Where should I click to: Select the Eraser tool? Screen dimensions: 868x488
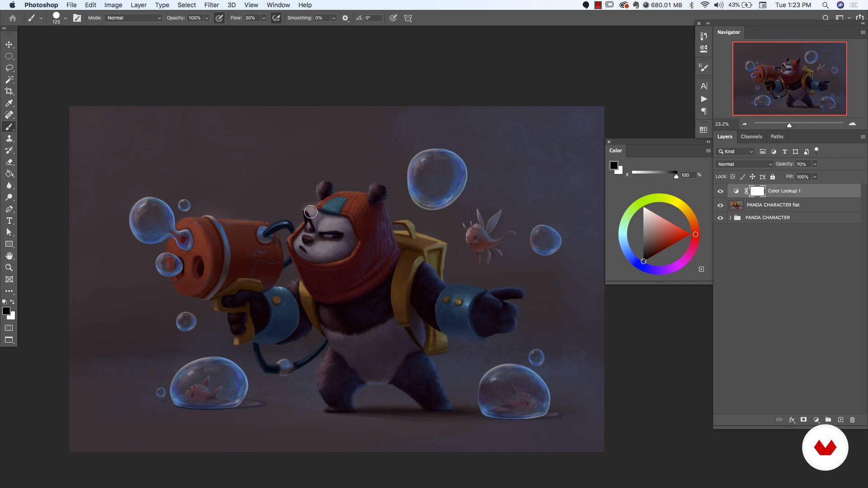(9, 162)
